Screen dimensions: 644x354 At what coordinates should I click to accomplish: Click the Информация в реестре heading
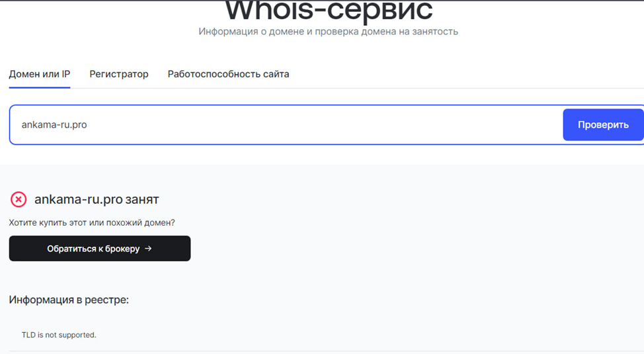tap(69, 300)
